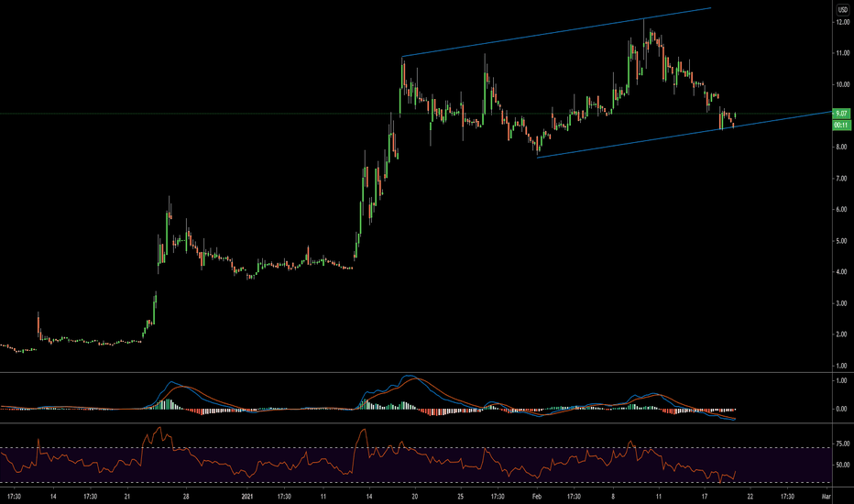Click the 3.00 price axis label

(x=842, y=303)
